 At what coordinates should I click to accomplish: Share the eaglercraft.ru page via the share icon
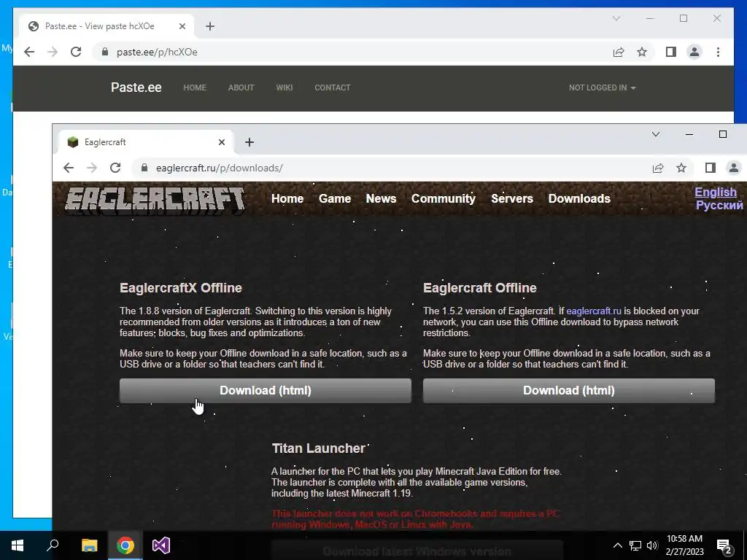point(658,168)
